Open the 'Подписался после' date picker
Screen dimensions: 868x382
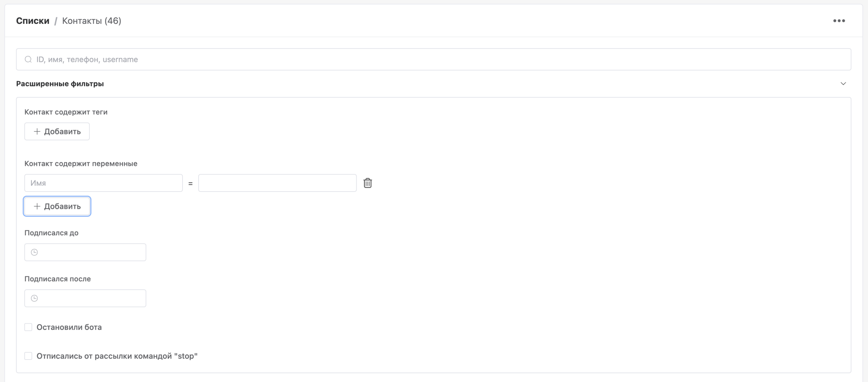click(85, 298)
